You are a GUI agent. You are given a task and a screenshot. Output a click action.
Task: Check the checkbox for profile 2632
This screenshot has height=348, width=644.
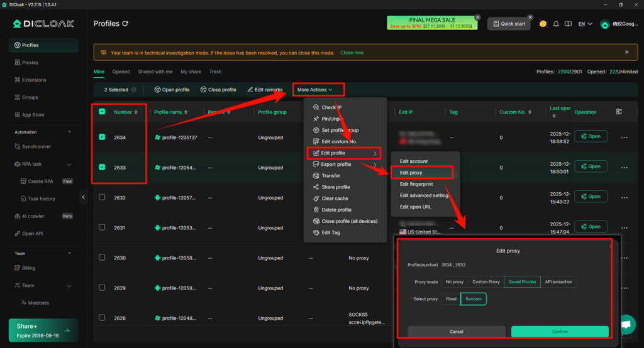point(102,197)
